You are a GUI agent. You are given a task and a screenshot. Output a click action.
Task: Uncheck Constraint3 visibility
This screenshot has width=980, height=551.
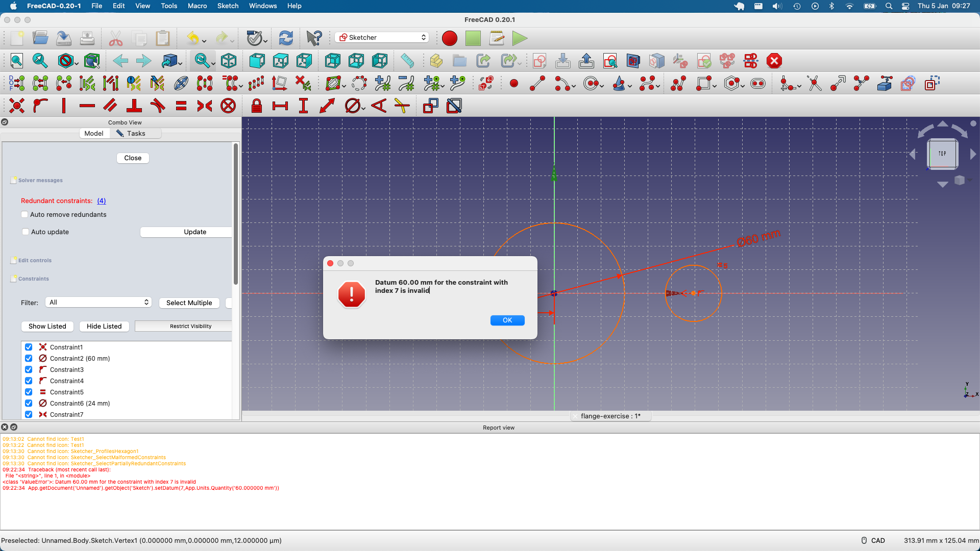pyautogui.click(x=28, y=369)
